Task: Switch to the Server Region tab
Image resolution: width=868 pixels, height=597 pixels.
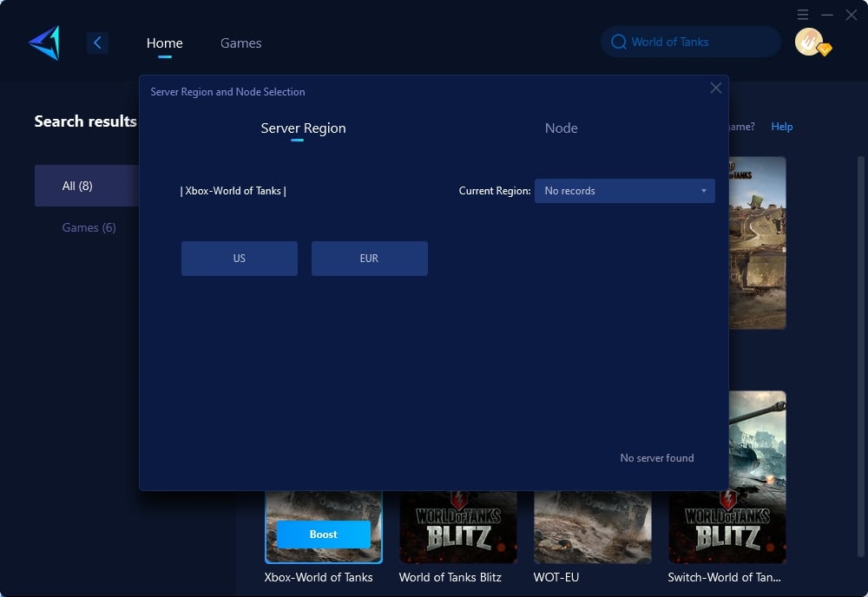Action: (303, 128)
